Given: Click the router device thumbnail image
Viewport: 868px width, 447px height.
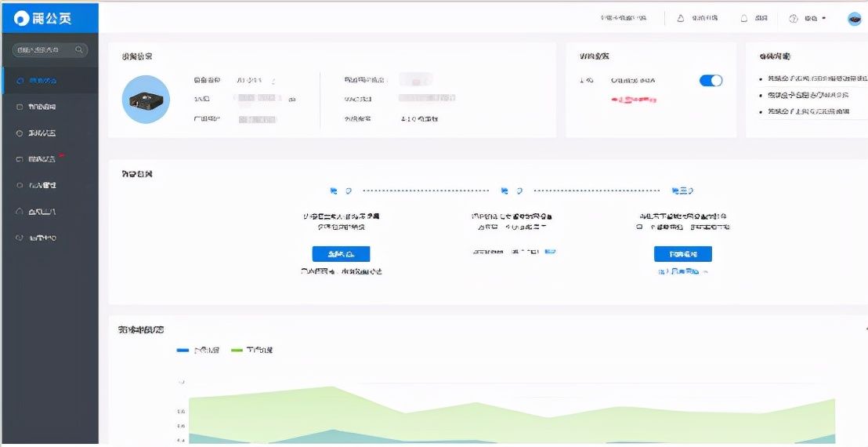Looking at the screenshot, I should [146, 100].
